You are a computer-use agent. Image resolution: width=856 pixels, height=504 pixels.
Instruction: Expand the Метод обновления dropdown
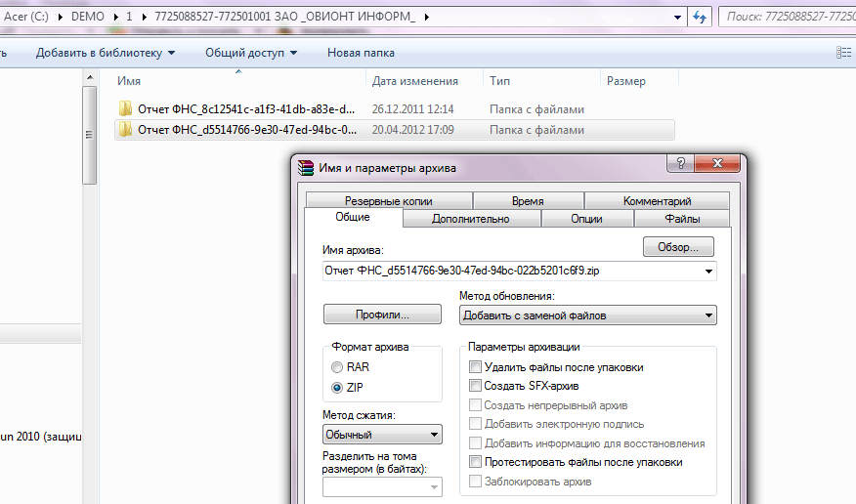(x=587, y=315)
